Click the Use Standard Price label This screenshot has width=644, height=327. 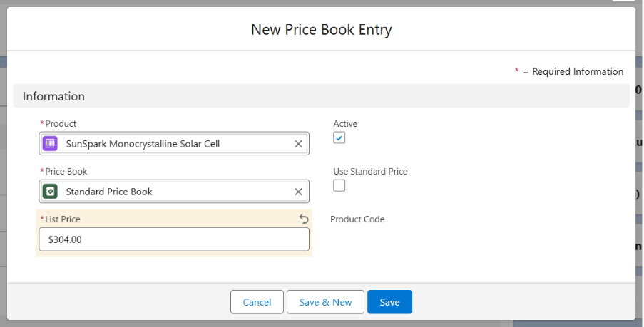point(370,172)
